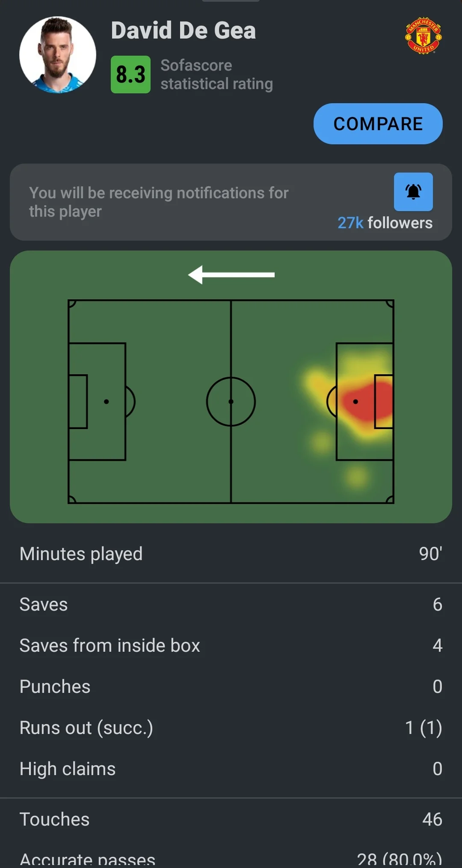Select the Runs out (succ.) row
Screen dimensions: 462x868
point(231,728)
